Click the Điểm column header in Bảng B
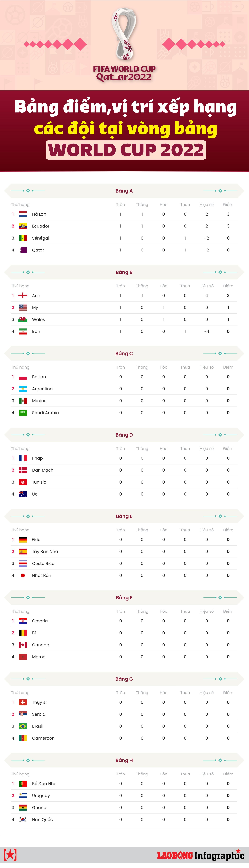This screenshot has width=249, height=868. point(228,286)
